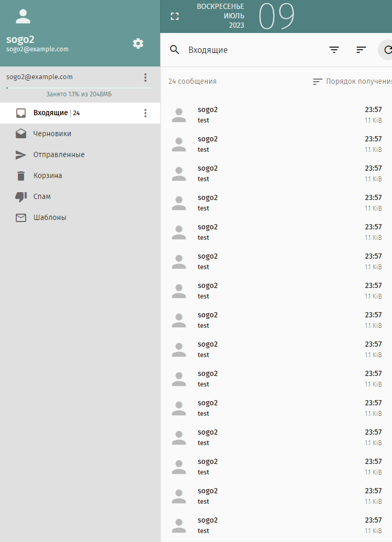Screen dimensions: 392x542
Task: Select the first message's avatar
Action: pos(179,115)
